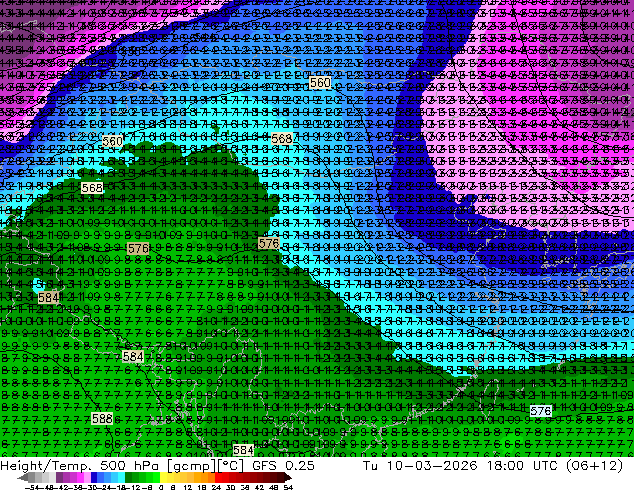Viewport: 634px width, 490px height.
Task: Click the gray left arrow of the color scale
Action: 22,477
